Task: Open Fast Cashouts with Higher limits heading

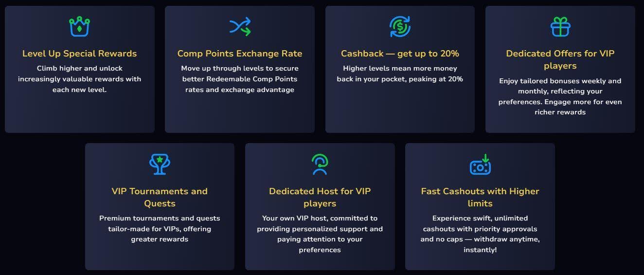Action: (x=480, y=197)
